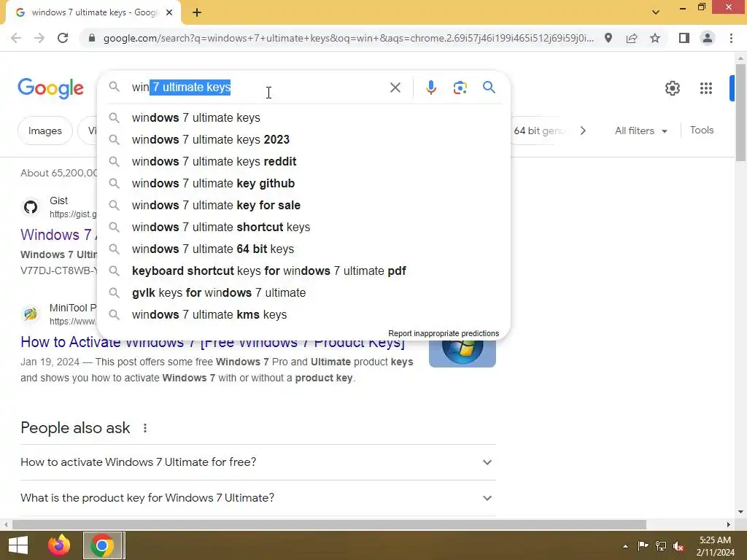Viewport: 747px width, 560px height.
Task: Select suggestion 'windows 7 ultimate shortcut keys'
Action: click(x=303, y=227)
